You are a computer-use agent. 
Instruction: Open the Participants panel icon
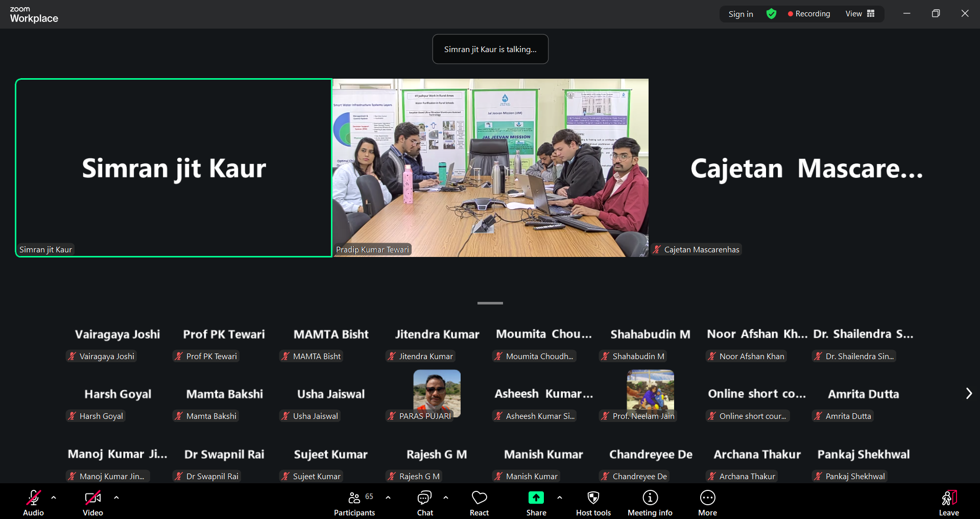(x=354, y=498)
